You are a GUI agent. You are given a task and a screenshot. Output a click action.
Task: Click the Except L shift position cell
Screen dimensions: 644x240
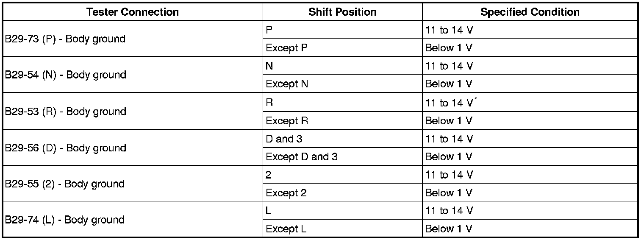point(286,229)
